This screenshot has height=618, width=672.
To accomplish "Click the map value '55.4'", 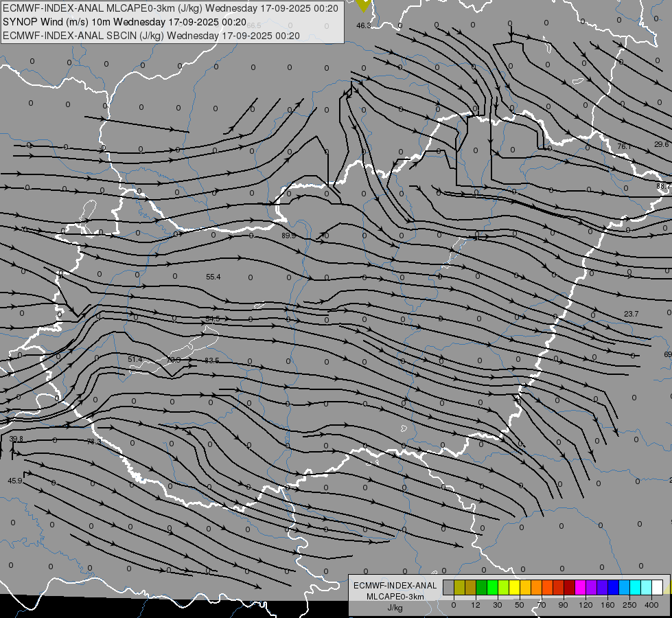I will point(213,277).
